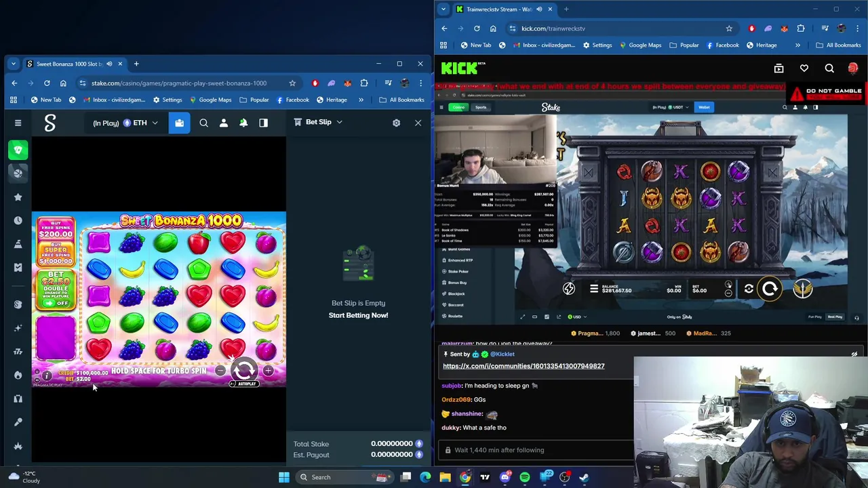
Task: Open MetaMask fox extension in Stake window
Action: (x=348, y=83)
